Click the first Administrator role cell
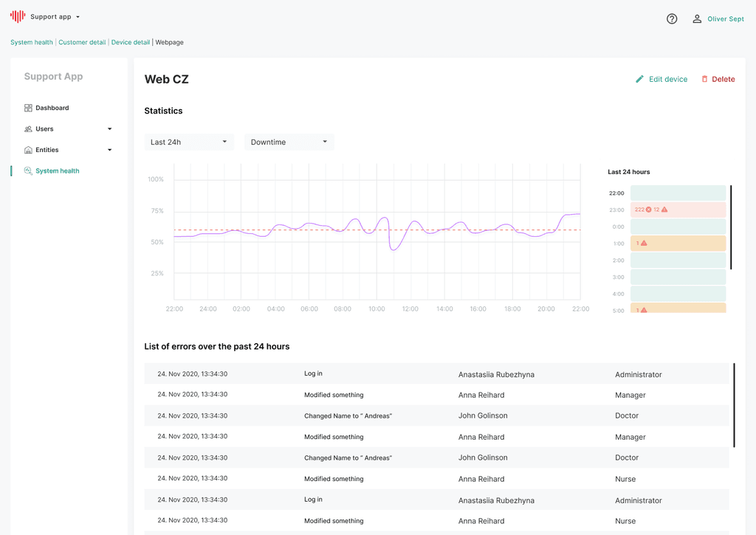The image size is (756, 535). pyautogui.click(x=639, y=375)
